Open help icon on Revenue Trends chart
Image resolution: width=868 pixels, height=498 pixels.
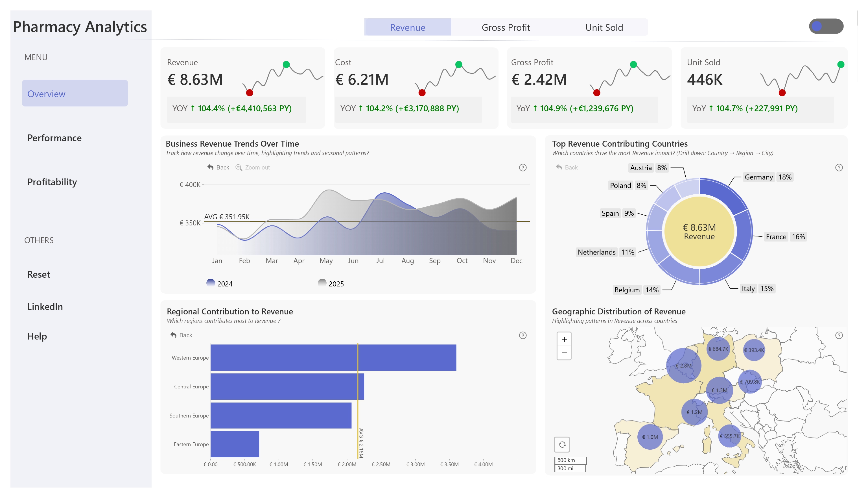pos(522,168)
